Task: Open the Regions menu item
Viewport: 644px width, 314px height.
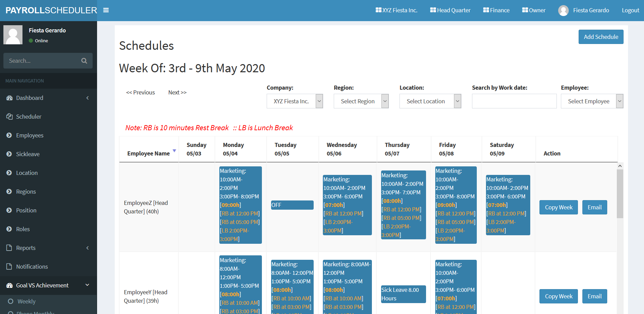Action: (48, 192)
